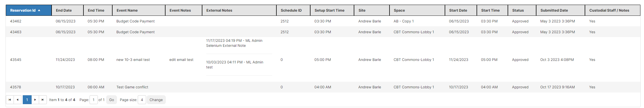Click the Go button
Viewport: 644px width, 108px height.
click(x=111, y=100)
